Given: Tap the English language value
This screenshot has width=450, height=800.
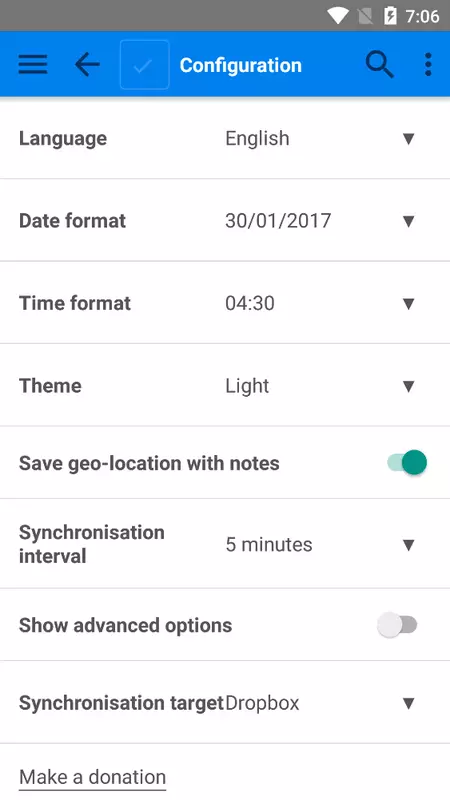Looking at the screenshot, I should coord(257,138).
